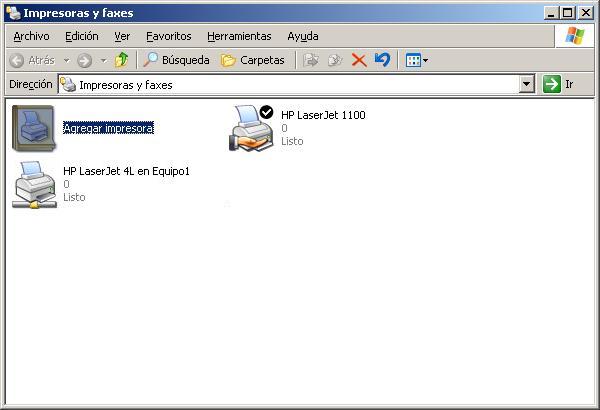Click the blue undo arrow icon
Screen dimensions: 600x410
point(382,60)
